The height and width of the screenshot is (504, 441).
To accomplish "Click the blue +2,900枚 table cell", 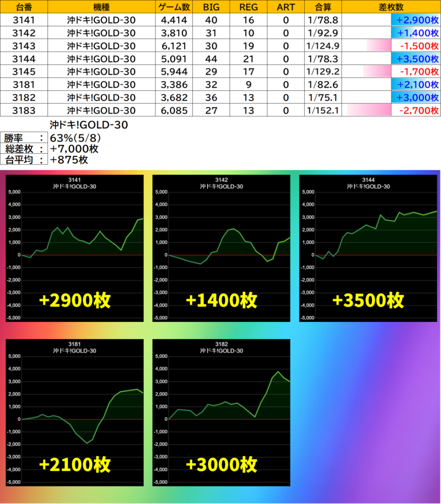I will (391, 20).
